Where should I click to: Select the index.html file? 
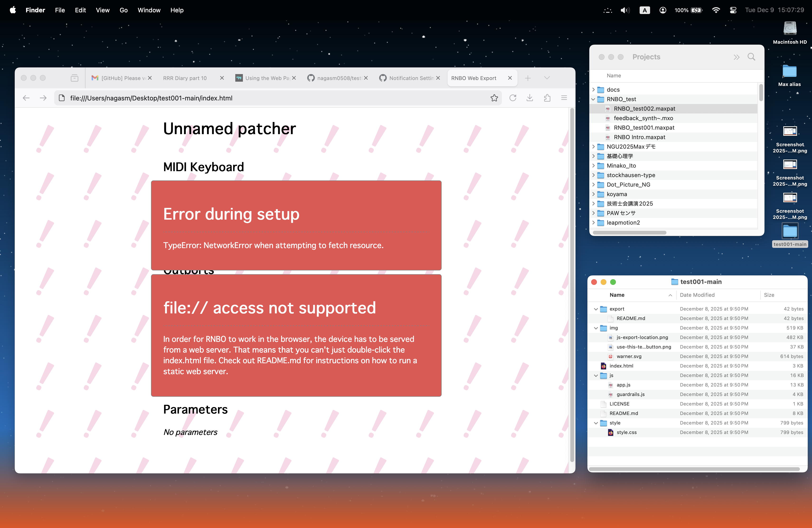621,366
